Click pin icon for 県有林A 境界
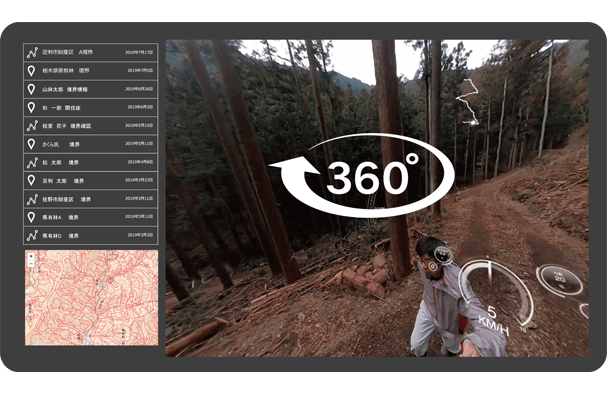The height and width of the screenshot is (394, 607). click(31, 218)
